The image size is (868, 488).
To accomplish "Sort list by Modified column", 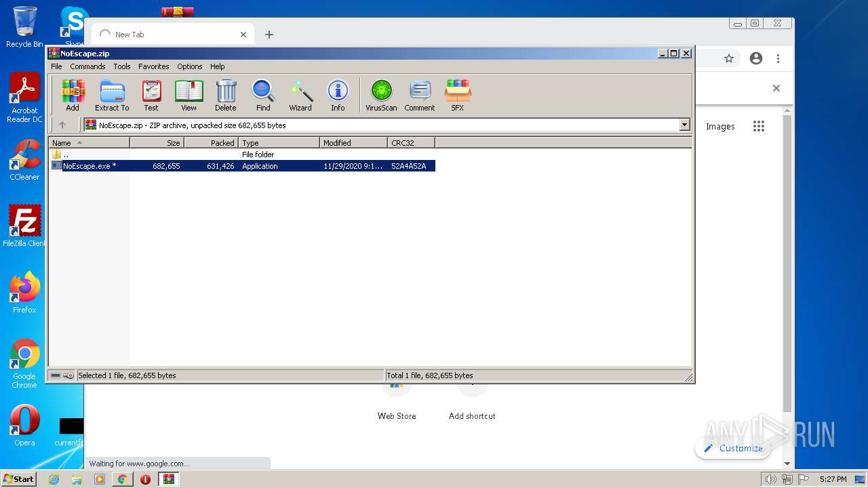I will click(354, 143).
